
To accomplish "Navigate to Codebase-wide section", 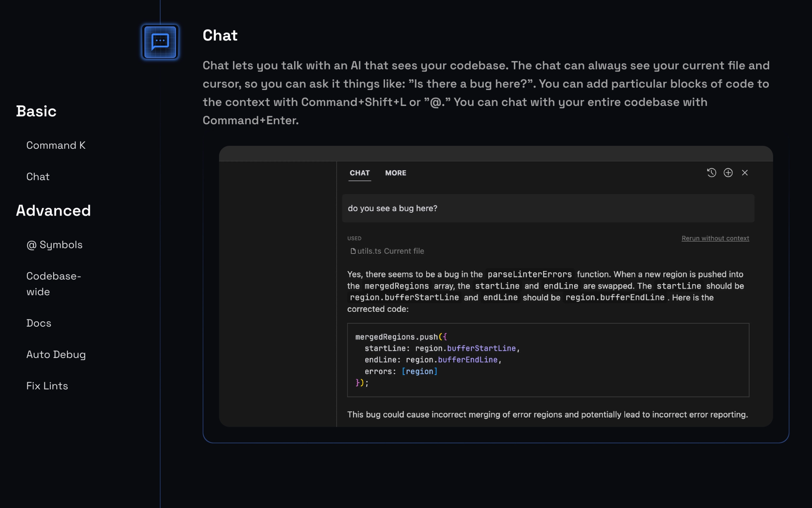I will (54, 284).
